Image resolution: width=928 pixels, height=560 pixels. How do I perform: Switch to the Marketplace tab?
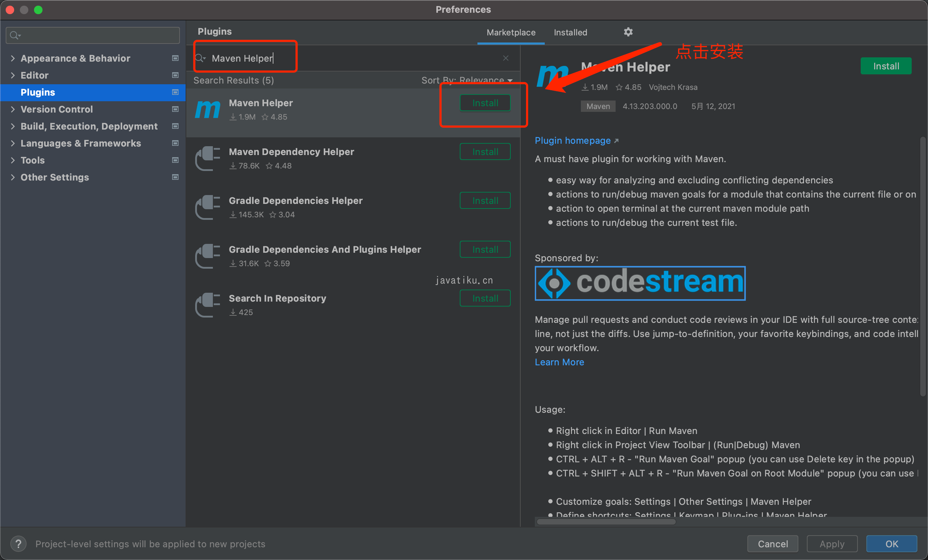point(511,32)
